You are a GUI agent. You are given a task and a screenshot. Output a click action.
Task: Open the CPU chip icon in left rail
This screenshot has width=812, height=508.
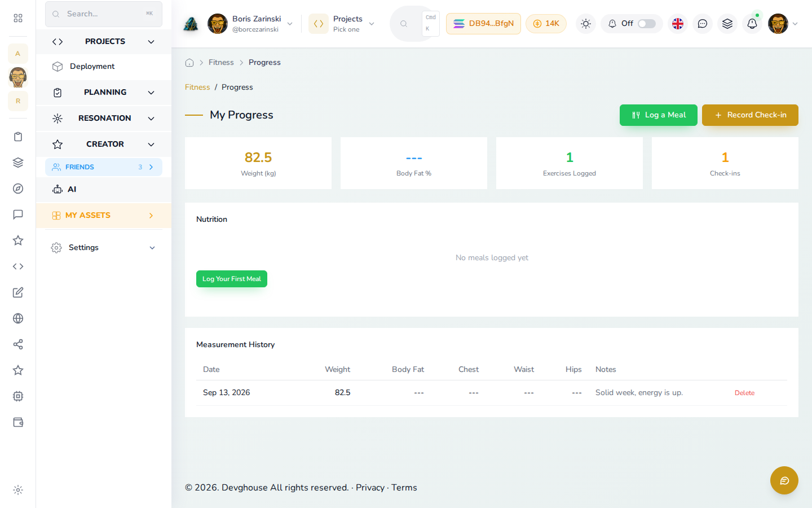(18, 396)
